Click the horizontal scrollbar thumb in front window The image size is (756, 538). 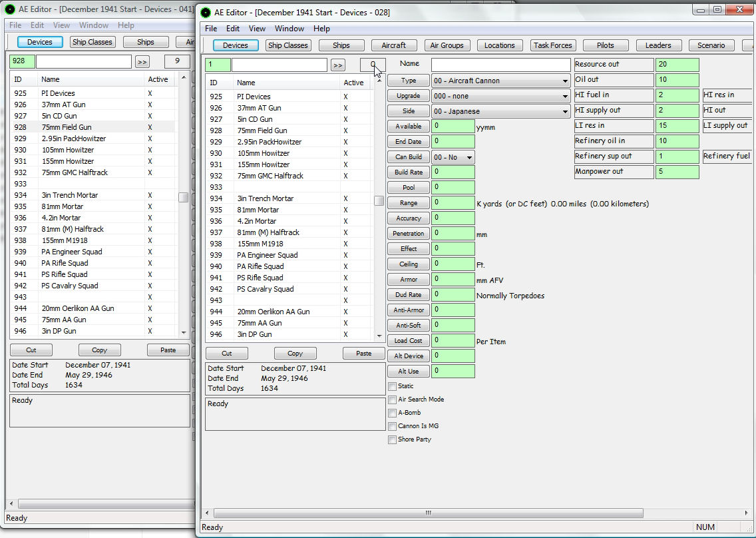(x=428, y=513)
